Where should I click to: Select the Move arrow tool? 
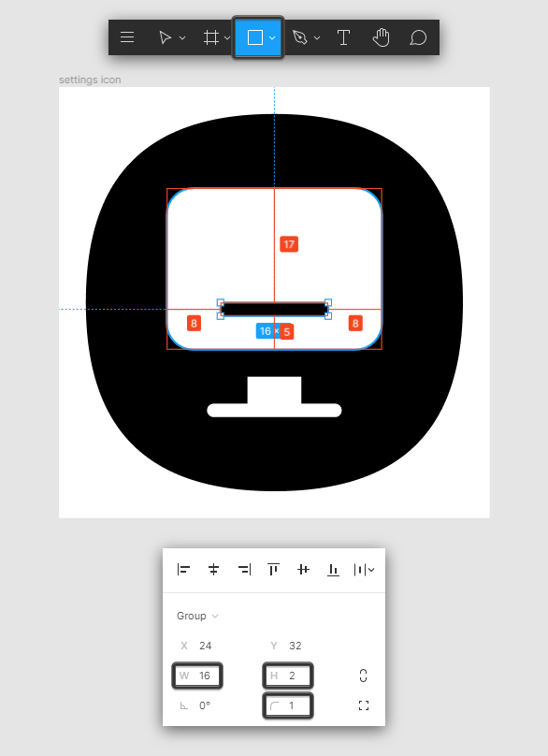(165, 37)
